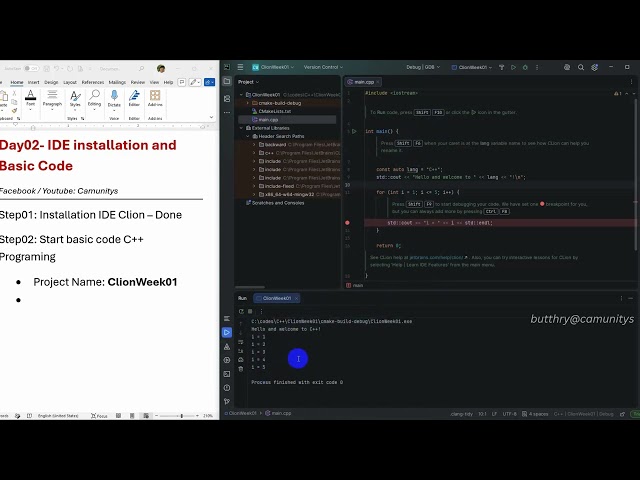Open Search Everywhere magnifier in CLion

[581, 67]
